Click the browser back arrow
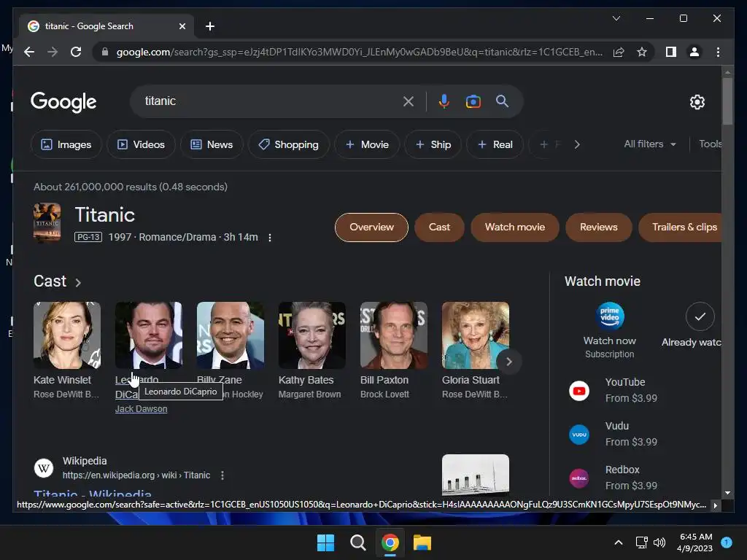This screenshot has width=747, height=560. point(29,52)
